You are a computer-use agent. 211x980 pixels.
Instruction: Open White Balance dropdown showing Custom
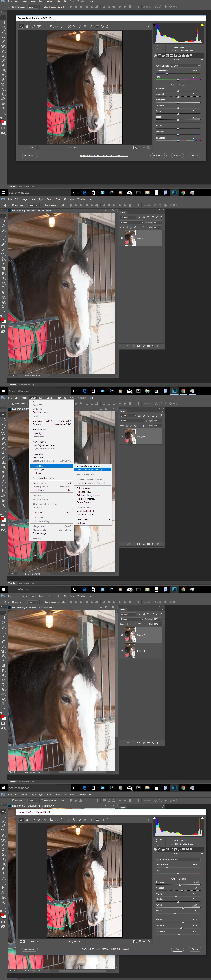pyautogui.click(x=185, y=859)
